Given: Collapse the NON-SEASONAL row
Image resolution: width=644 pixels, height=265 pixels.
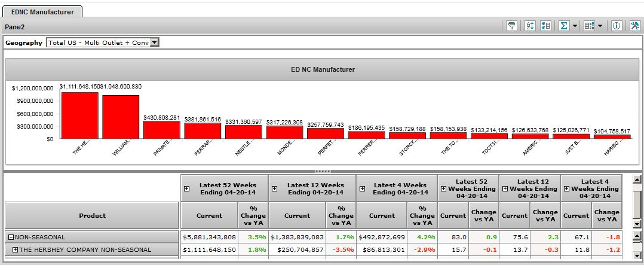Looking at the screenshot, I should click(x=10, y=237).
